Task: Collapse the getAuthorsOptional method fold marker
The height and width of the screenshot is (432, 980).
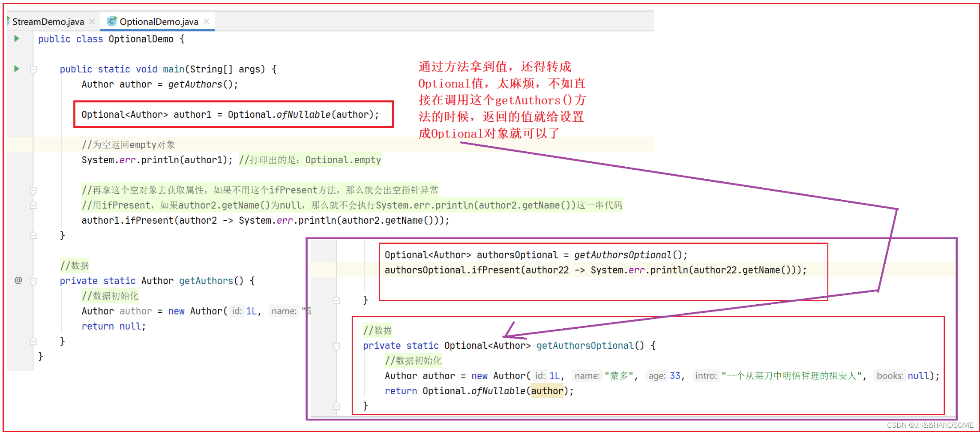Action: point(337,346)
